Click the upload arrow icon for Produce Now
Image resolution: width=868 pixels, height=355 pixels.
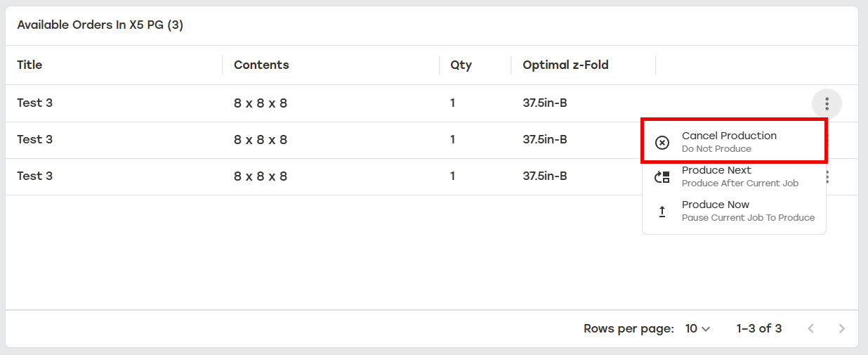662,212
